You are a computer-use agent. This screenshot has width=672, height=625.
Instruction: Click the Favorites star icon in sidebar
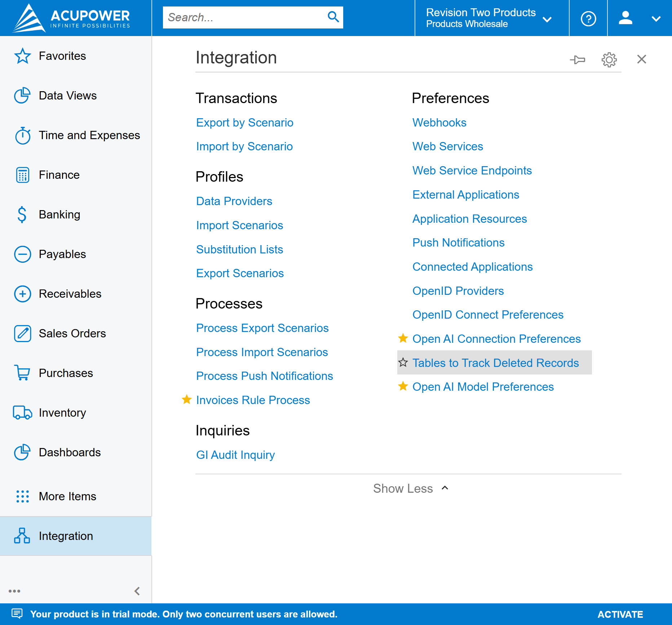[23, 56]
